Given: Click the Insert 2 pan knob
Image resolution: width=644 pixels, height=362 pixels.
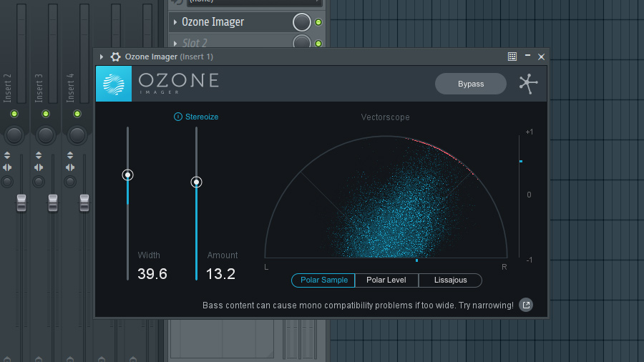Looking at the screenshot, I should click(x=14, y=135).
